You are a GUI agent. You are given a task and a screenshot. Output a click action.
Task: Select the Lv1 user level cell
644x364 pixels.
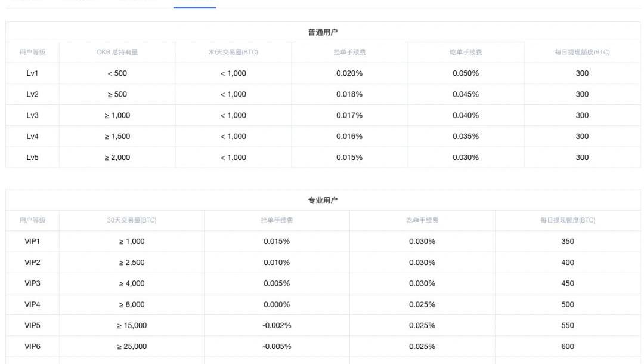32,73
